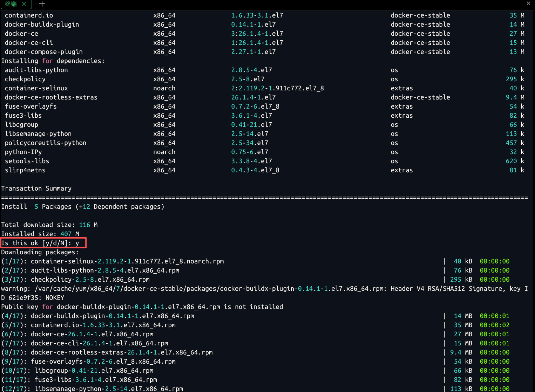Click (7/17) docker-ce-cli rpm line
The image size is (535, 392).
[255, 343]
